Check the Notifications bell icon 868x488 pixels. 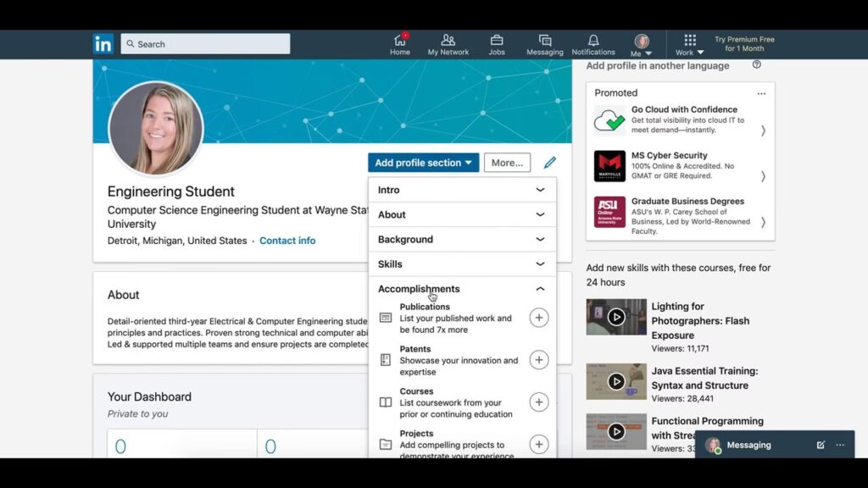pos(593,41)
